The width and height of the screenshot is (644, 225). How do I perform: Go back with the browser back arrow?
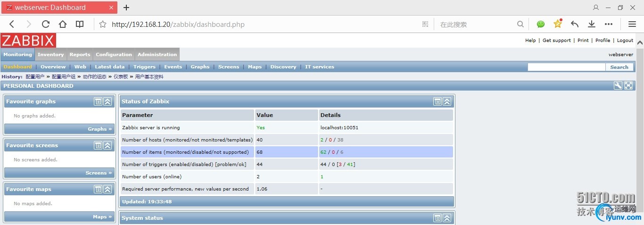(x=12, y=24)
